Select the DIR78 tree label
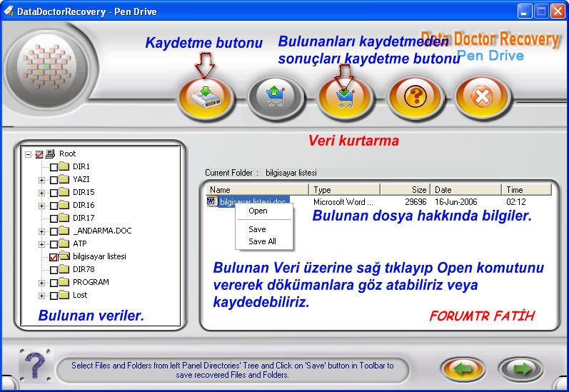The height and width of the screenshot is (392, 569). pyautogui.click(x=84, y=269)
